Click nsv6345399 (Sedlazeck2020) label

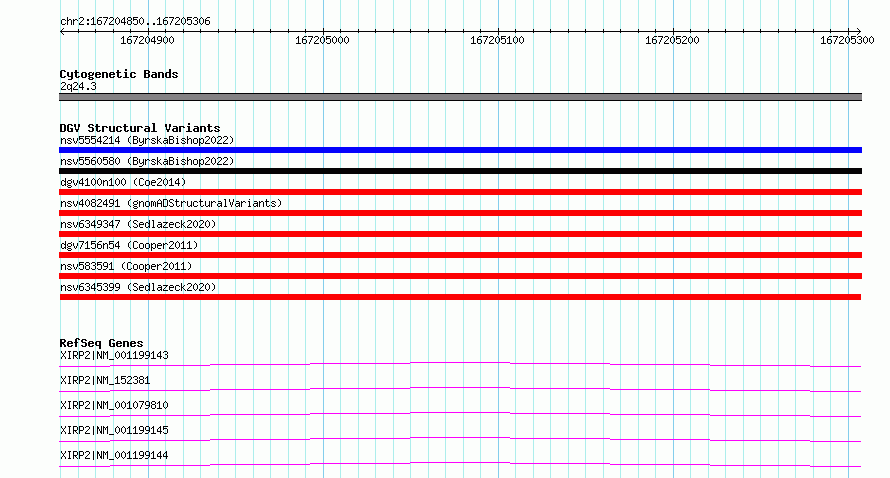pyautogui.click(x=138, y=287)
